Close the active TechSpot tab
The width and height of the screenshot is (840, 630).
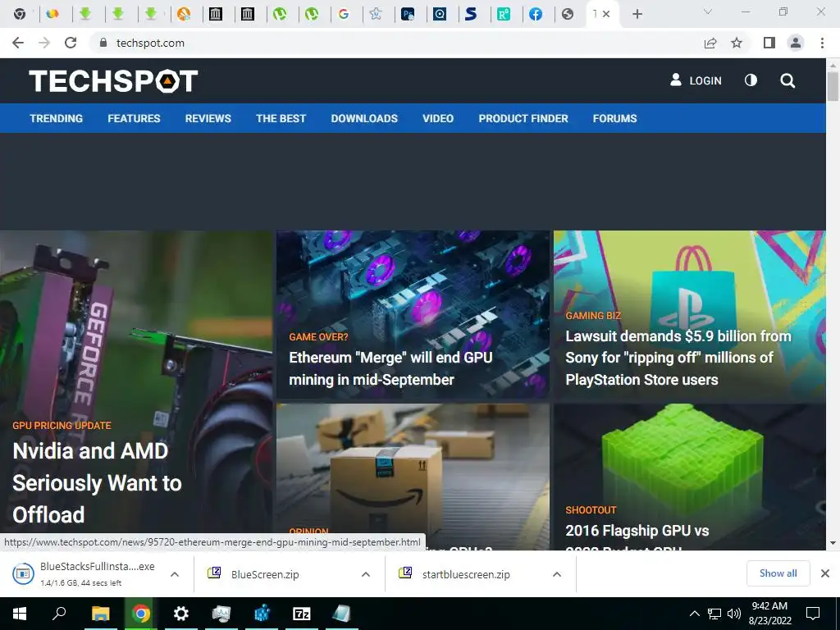pyautogui.click(x=606, y=14)
